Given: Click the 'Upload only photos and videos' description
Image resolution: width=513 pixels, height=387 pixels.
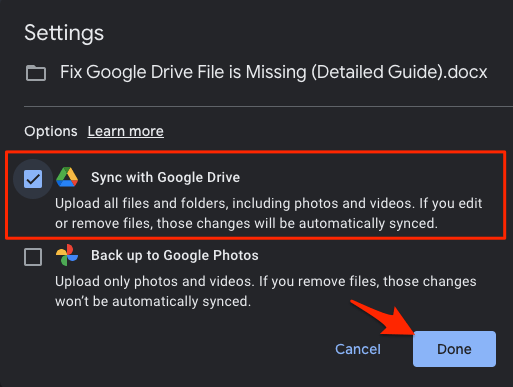Looking at the screenshot, I should click(x=266, y=291).
